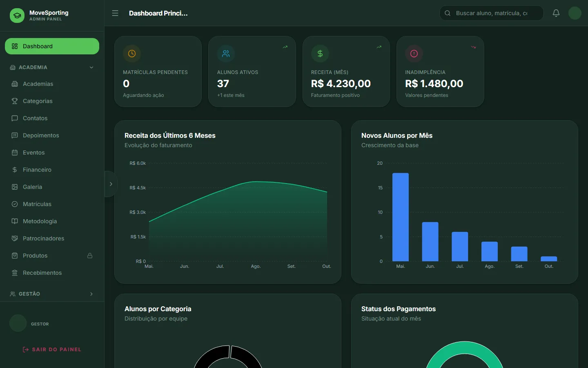Click the alert icon on Inadimplência card
The image size is (588, 368).
(414, 54)
